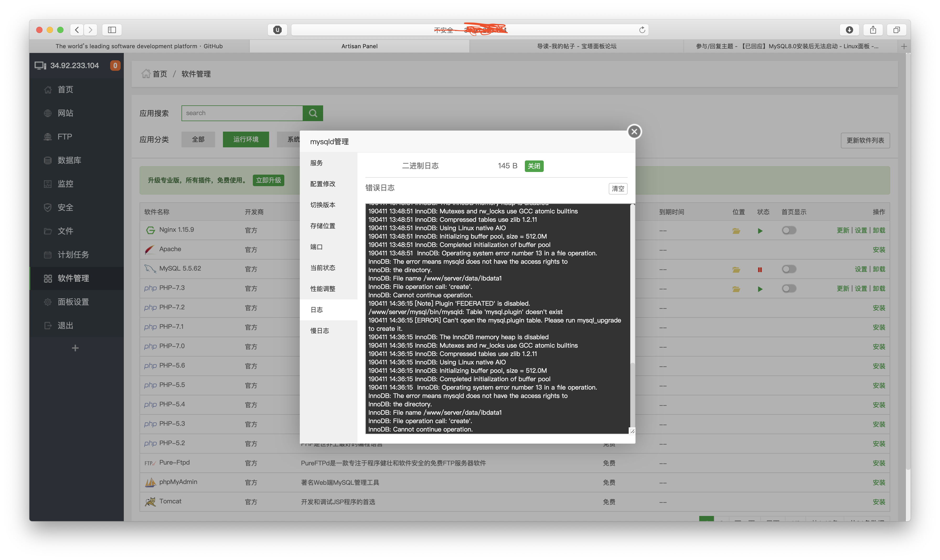
Task: Click the Safari share icon
Action: pyautogui.click(x=873, y=30)
